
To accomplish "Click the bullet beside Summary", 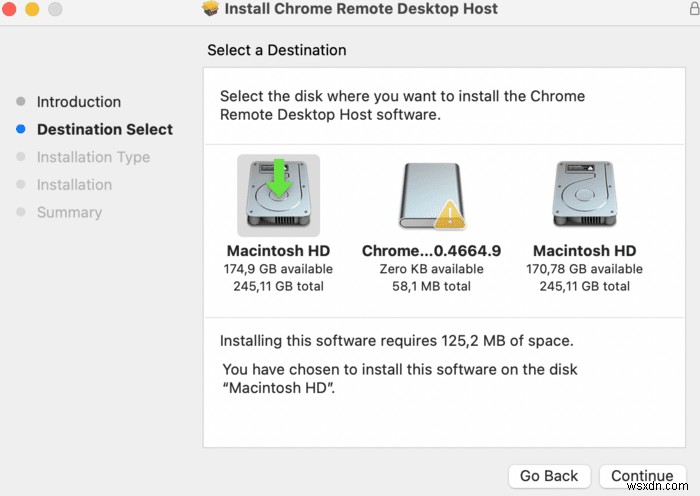I will tap(22, 212).
